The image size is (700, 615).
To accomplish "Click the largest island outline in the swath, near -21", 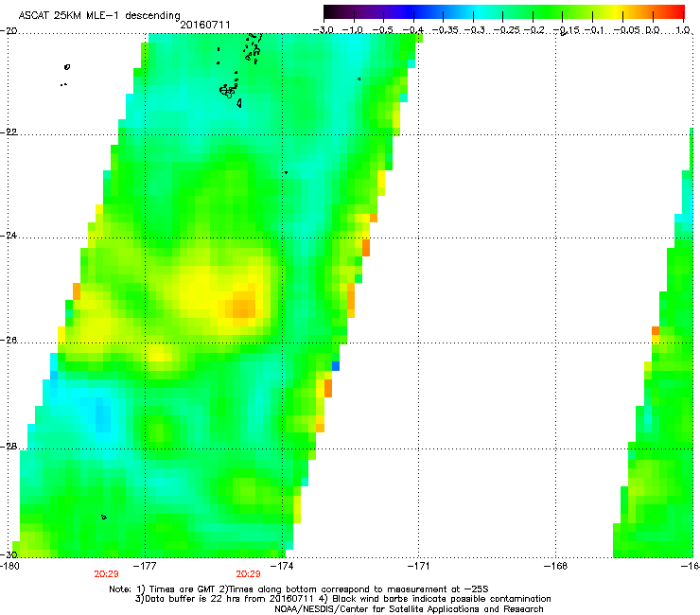I will [227, 91].
